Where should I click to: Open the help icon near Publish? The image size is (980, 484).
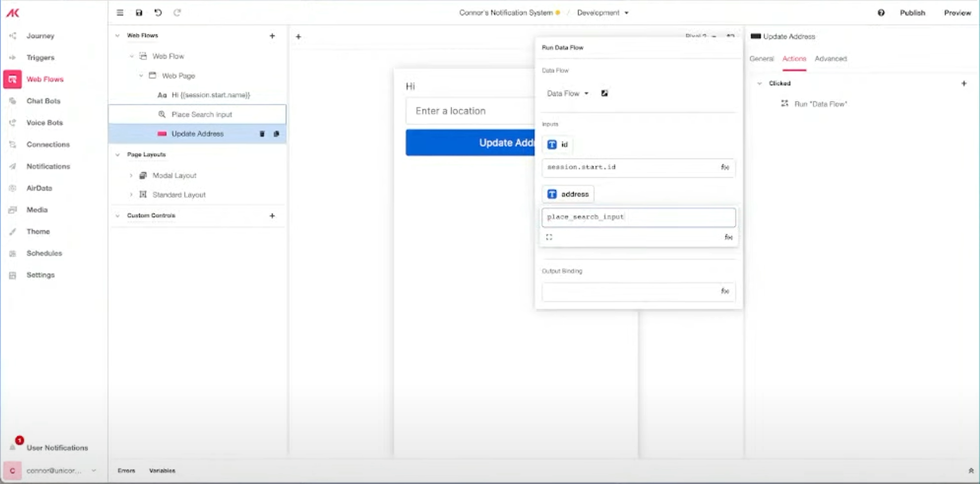[x=882, y=13]
